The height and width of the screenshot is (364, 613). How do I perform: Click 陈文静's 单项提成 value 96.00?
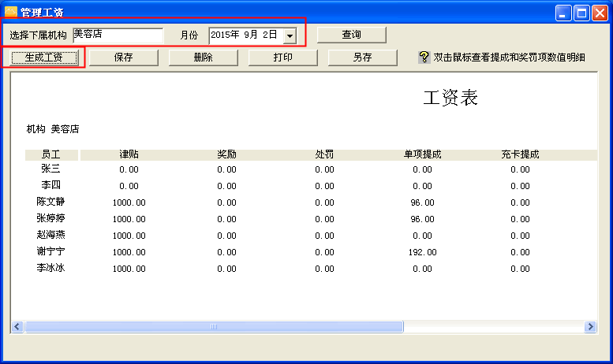422,202
